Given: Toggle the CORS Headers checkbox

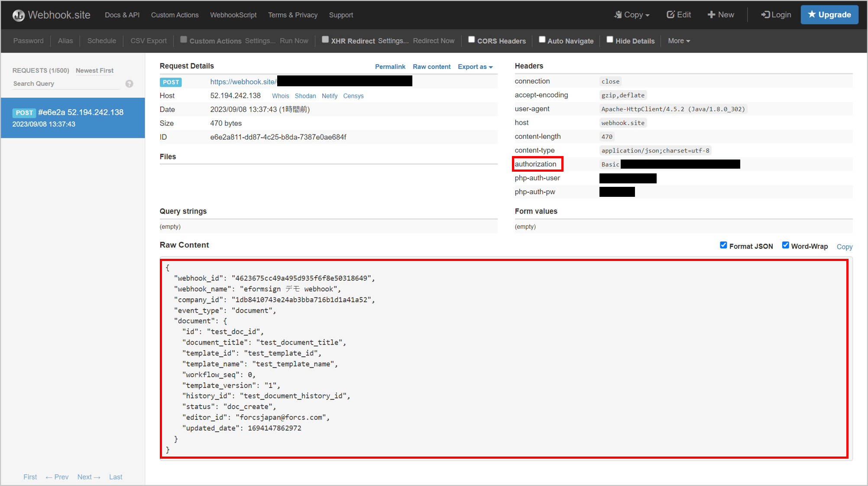Looking at the screenshot, I should tap(472, 39).
